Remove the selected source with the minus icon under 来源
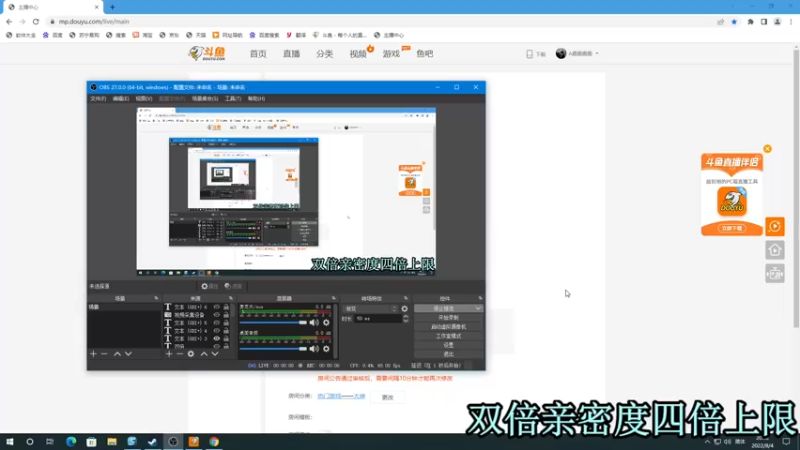The image size is (800, 450). click(180, 354)
